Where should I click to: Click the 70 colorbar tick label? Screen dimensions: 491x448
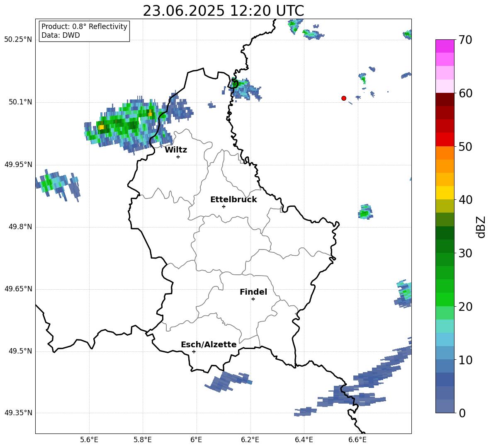[x=465, y=40]
